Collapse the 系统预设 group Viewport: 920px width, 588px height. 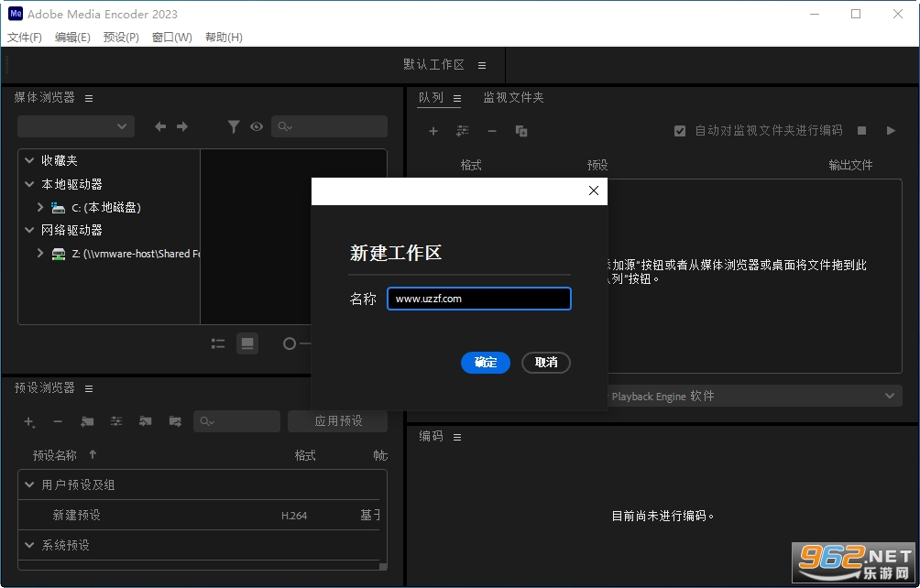coord(29,545)
